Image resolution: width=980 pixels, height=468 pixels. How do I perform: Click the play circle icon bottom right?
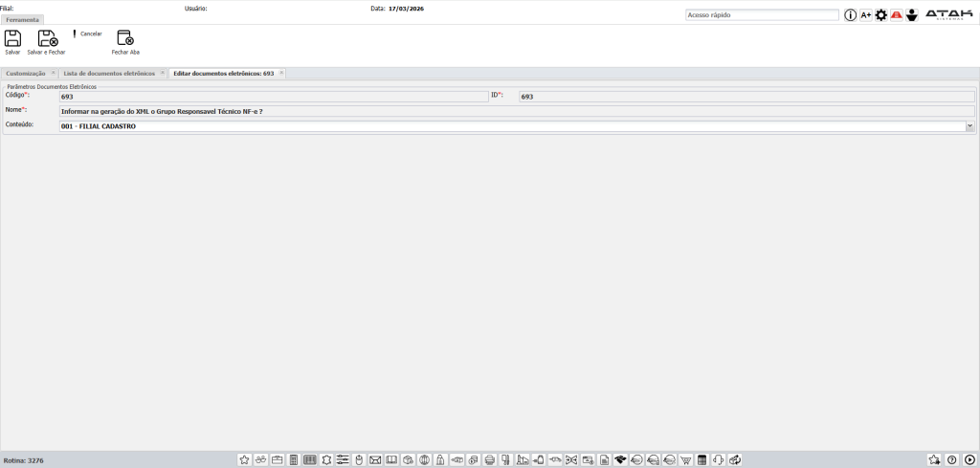(x=969, y=460)
